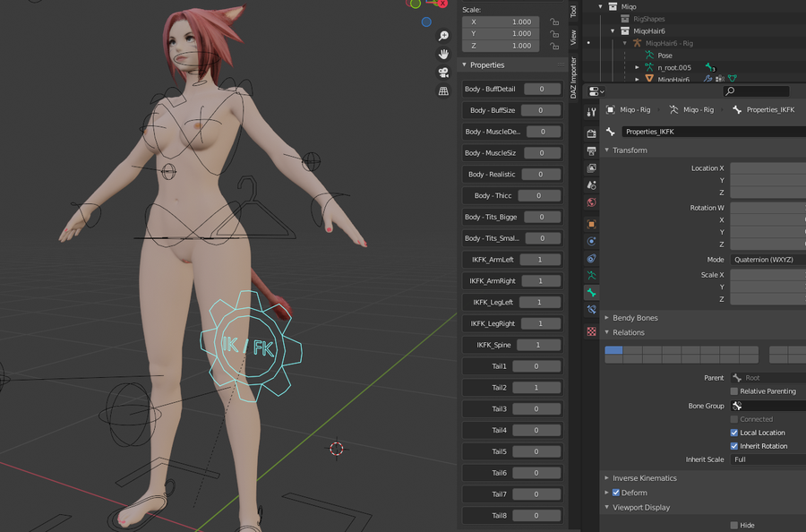Open the Render properties tab icon
This screenshot has height=532, width=806.
tap(591, 133)
